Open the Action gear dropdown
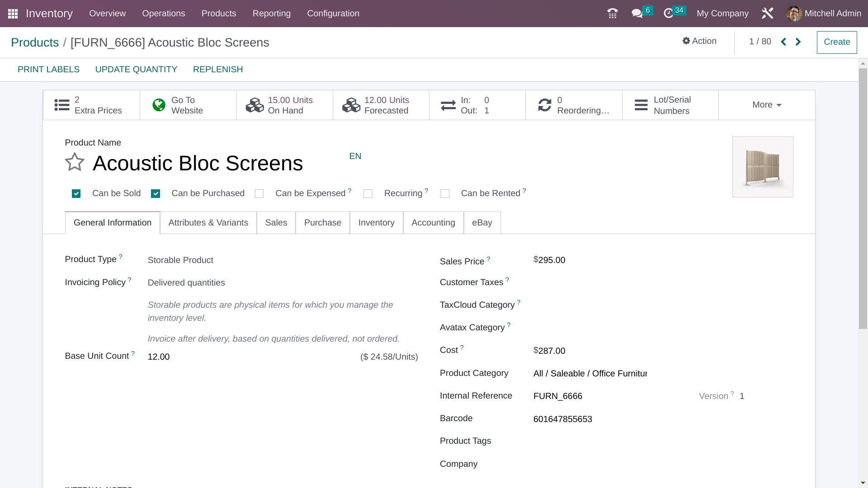The height and width of the screenshot is (488, 868). point(699,41)
